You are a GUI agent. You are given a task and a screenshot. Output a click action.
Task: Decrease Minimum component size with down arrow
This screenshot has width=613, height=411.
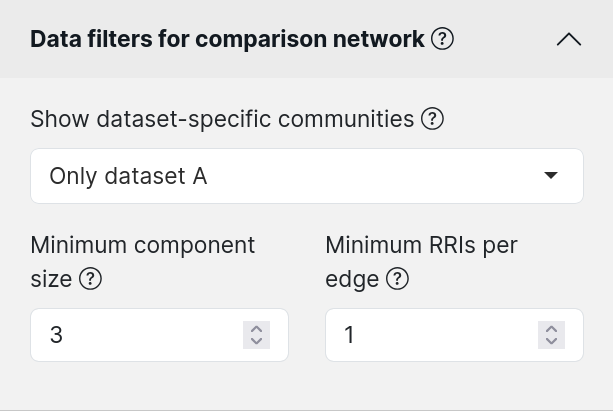click(256, 341)
